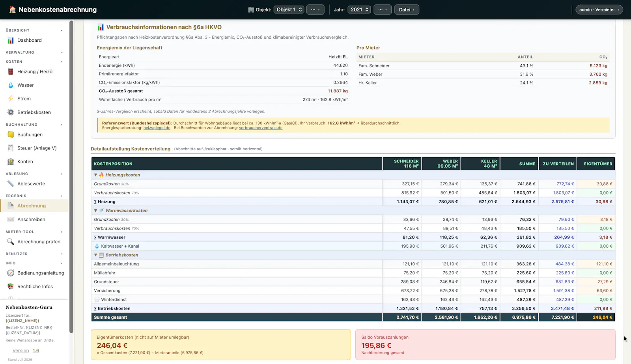
Task: Collapse the Betriebskosten table section
Action: click(x=95, y=255)
